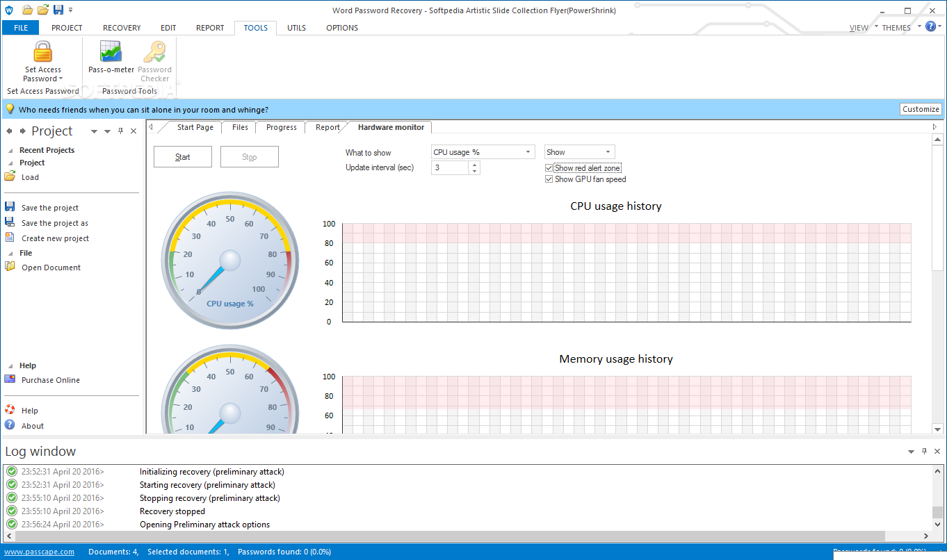Image resolution: width=947 pixels, height=560 pixels.
Task: Click the Hardware monitor vertical scrollbar
Action: point(937,208)
